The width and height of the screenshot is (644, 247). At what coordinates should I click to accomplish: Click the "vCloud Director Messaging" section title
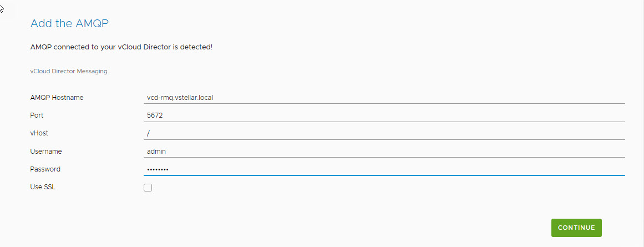pyautogui.click(x=69, y=72)
